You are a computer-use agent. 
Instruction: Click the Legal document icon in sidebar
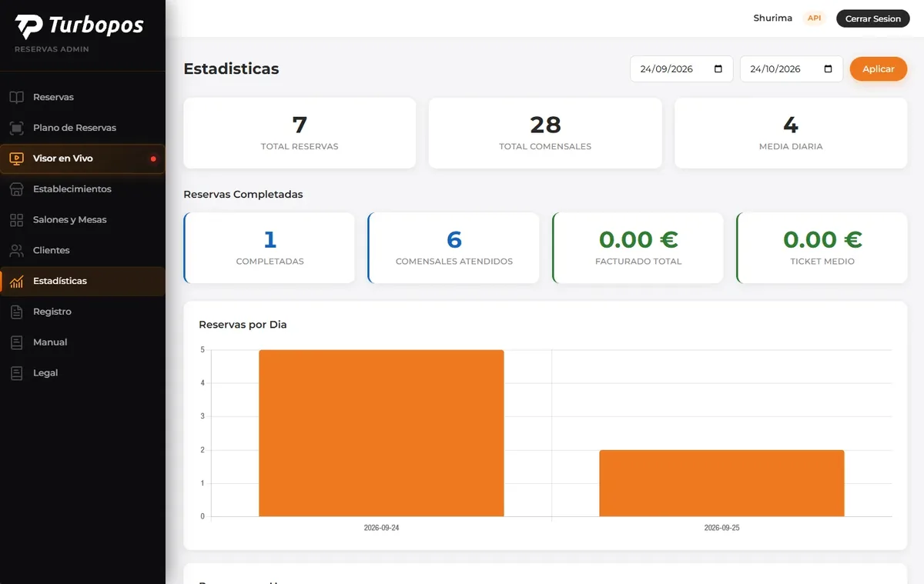[16, 373]
